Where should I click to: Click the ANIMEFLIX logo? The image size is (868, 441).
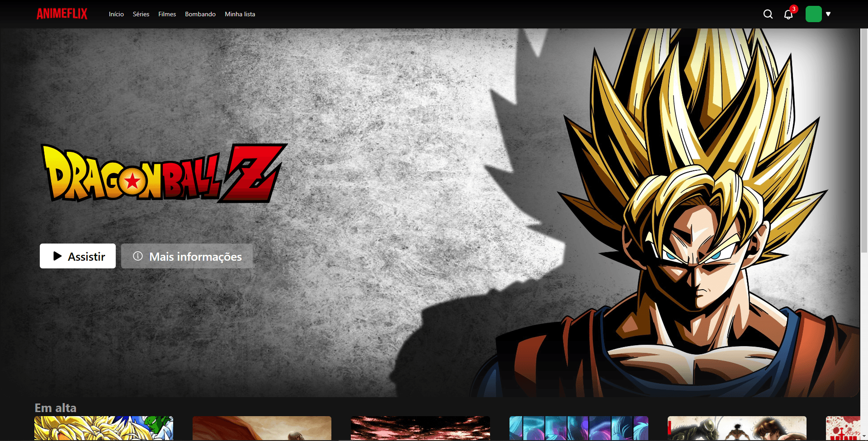tap(62, 14)
